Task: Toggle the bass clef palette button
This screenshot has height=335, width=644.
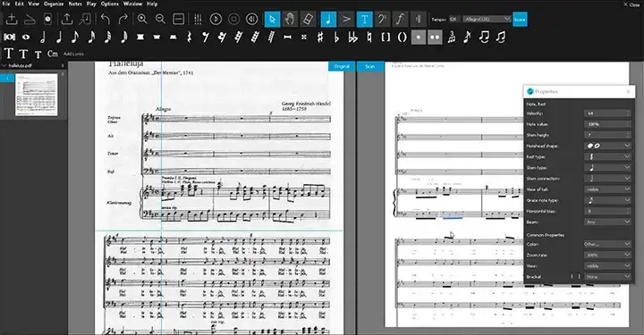Action: (383, 20)
